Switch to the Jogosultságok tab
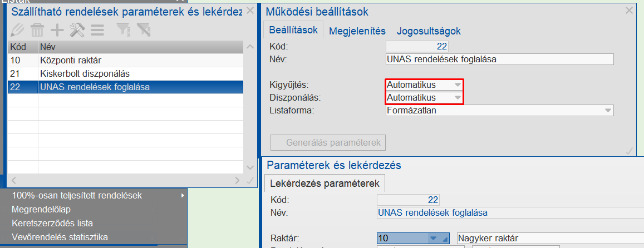The height and width of the screenshot is (248, 644). click(429, 31)
